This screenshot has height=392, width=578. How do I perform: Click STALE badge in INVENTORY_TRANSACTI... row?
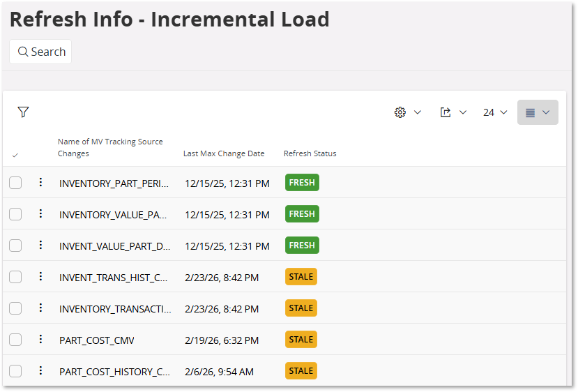tap(301, 308)
